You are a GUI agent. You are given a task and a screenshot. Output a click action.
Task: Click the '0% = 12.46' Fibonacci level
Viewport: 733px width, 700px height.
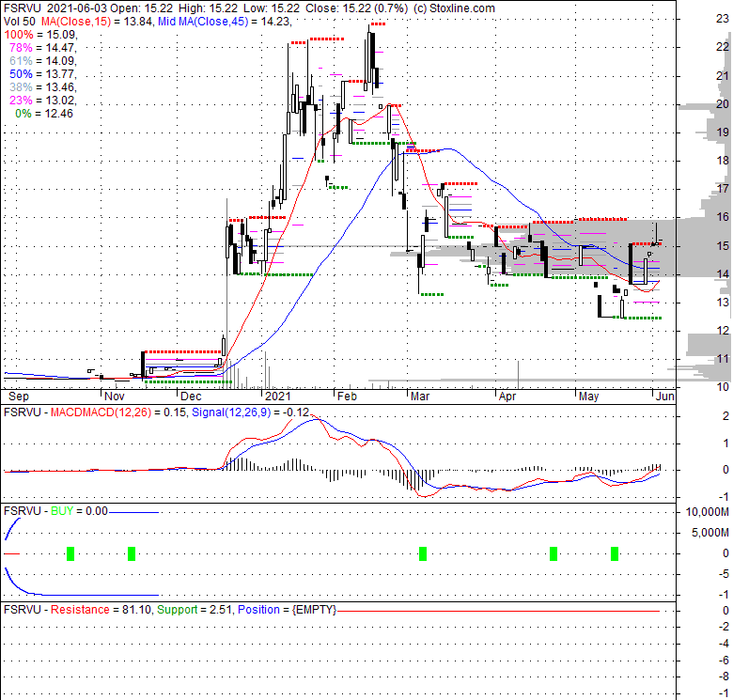[x=44, y=114]
